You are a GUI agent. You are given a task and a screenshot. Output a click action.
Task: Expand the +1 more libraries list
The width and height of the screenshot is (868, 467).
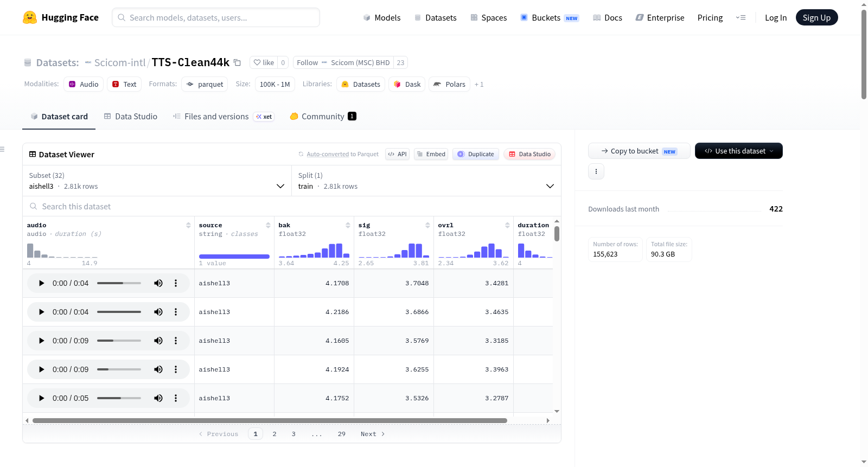(x=479, y=84)
